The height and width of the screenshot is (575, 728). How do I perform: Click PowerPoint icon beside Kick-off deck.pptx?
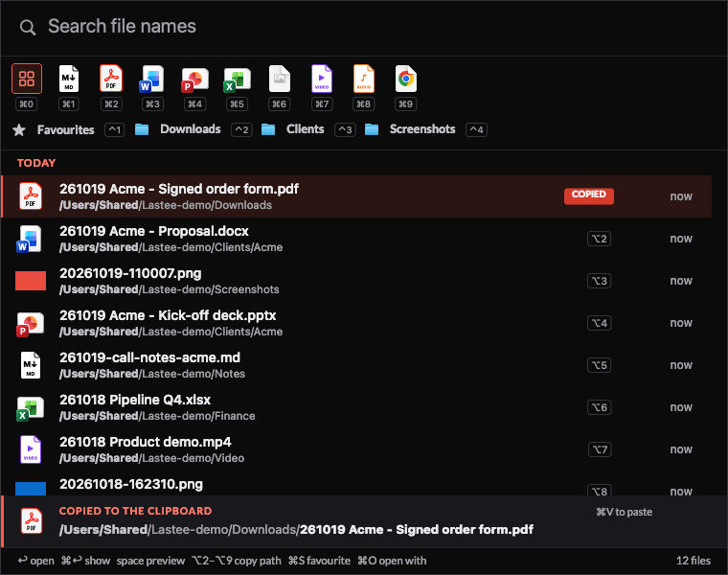30,324
